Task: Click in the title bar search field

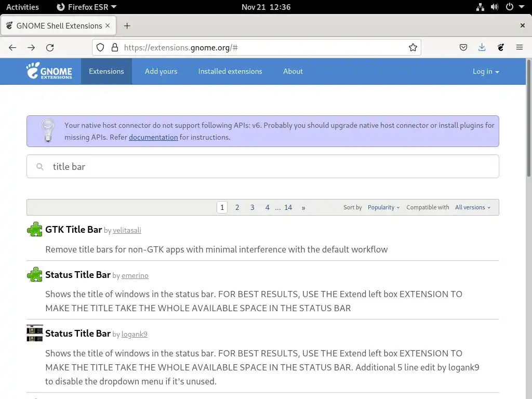Action: 262,166
